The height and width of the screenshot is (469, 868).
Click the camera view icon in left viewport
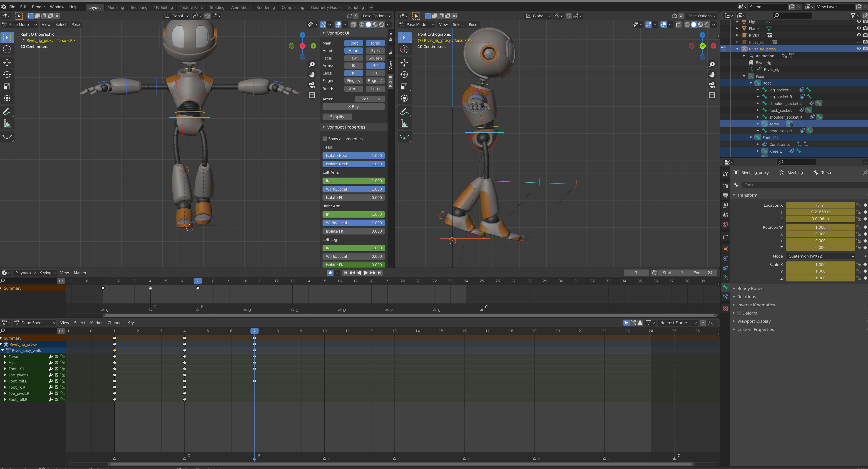[312, 85]
